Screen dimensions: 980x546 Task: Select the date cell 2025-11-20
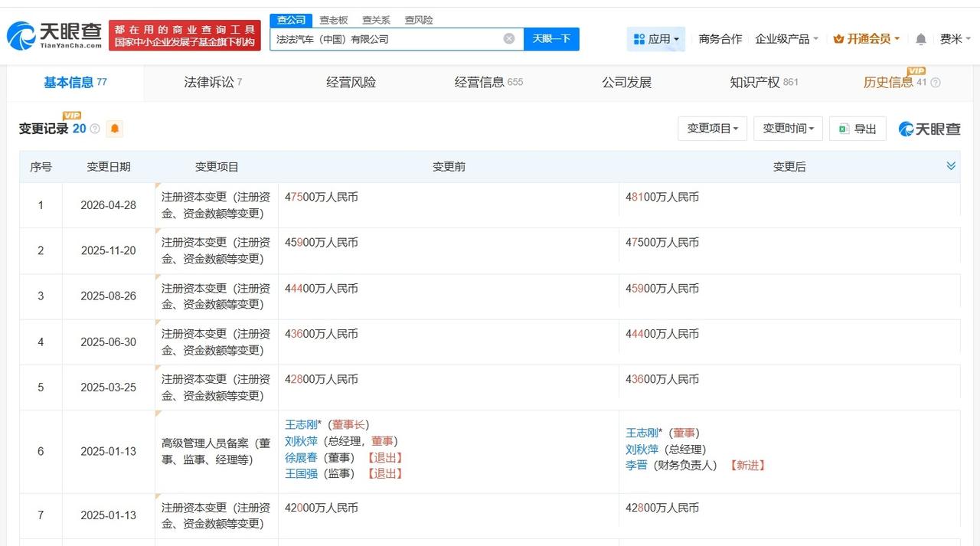(109, 250)
